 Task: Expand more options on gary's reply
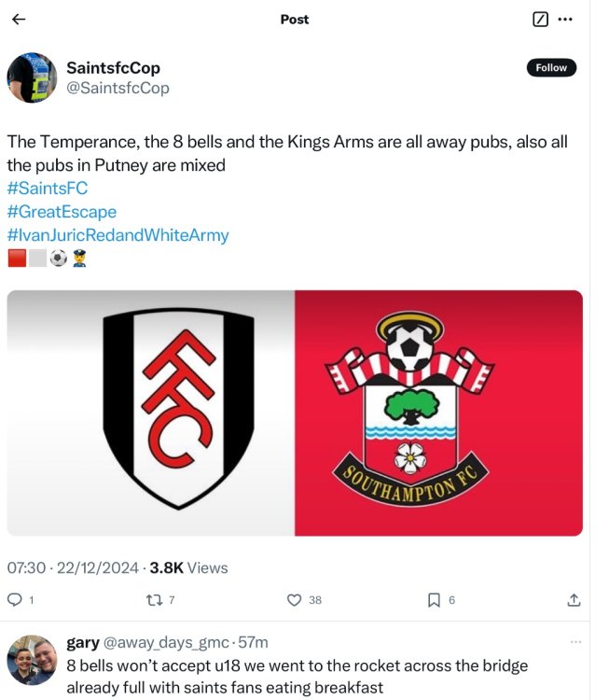pos(575,642)
